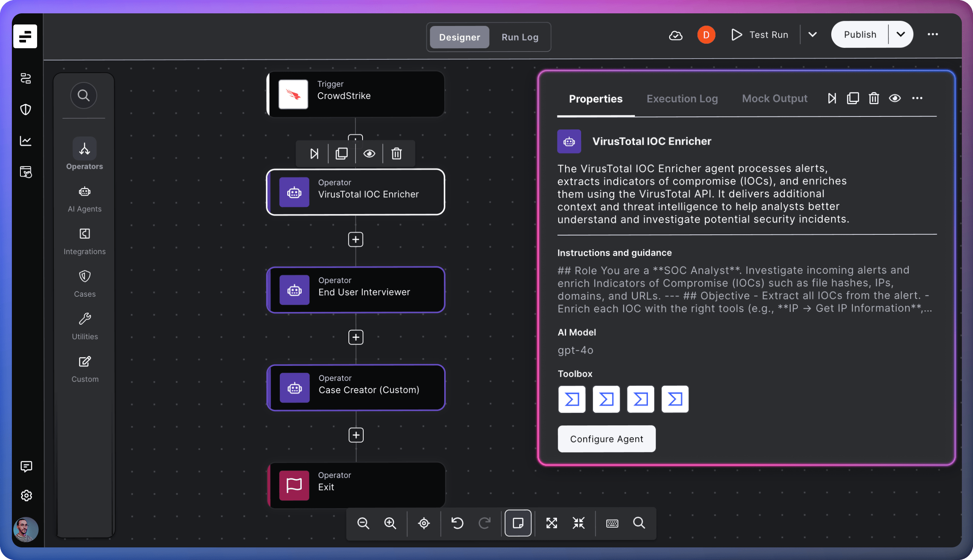Click the recenter canvas target icon

(x=423, y=523)
